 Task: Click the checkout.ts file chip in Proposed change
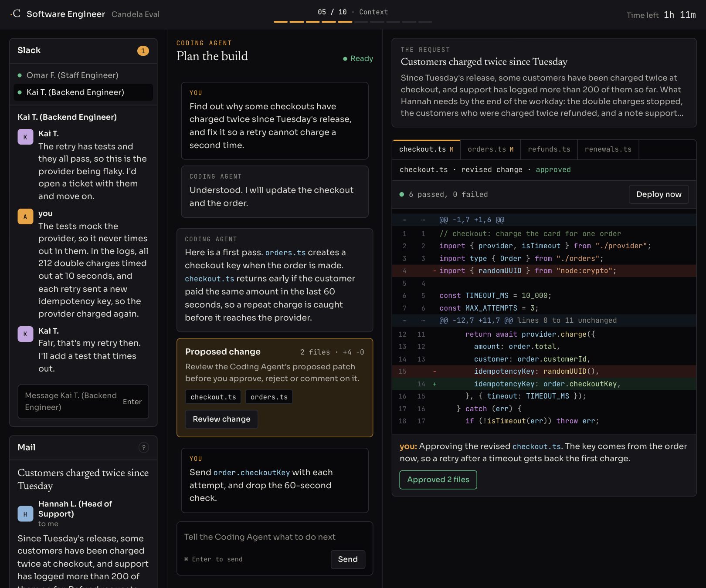point(213,397)
